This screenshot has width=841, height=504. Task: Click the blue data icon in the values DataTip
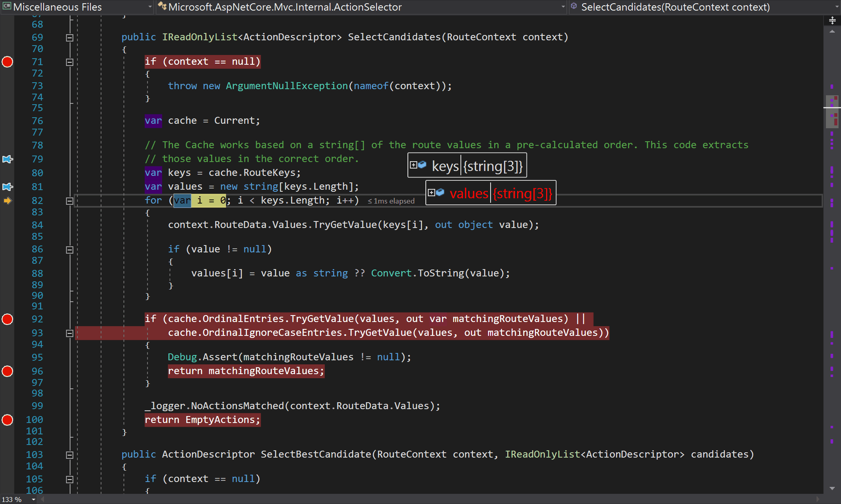(440, 193)
